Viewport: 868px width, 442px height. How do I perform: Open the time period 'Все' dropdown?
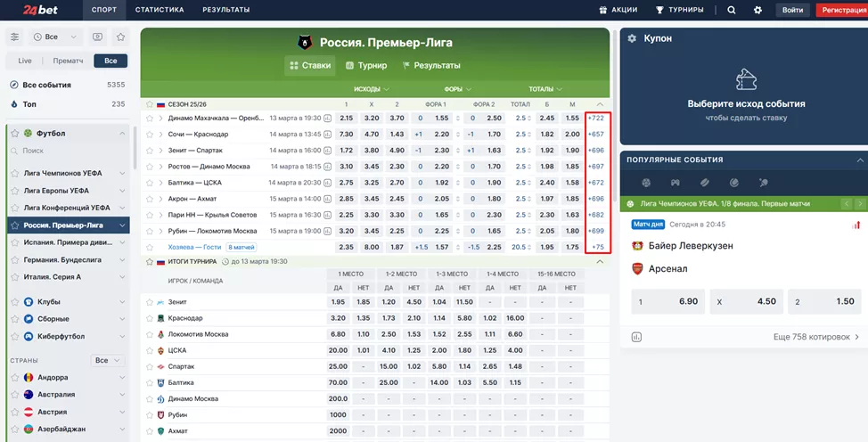(x=55, y=37)
